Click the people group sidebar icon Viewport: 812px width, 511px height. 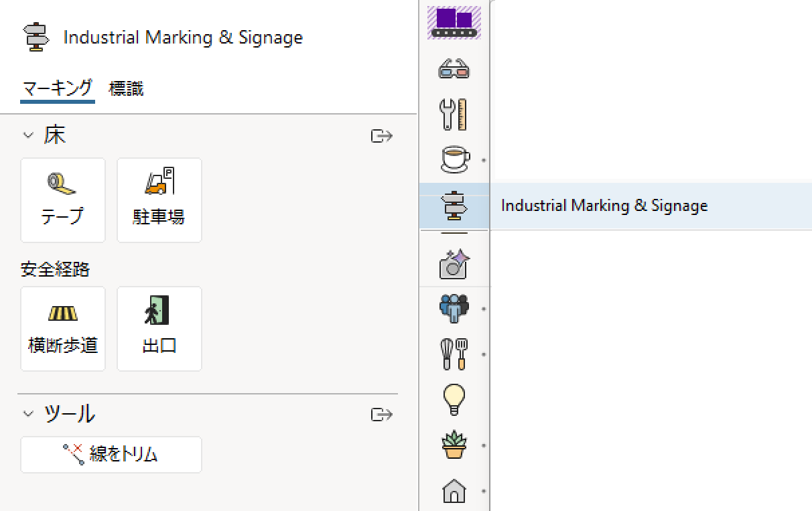(x=454, y=309)
